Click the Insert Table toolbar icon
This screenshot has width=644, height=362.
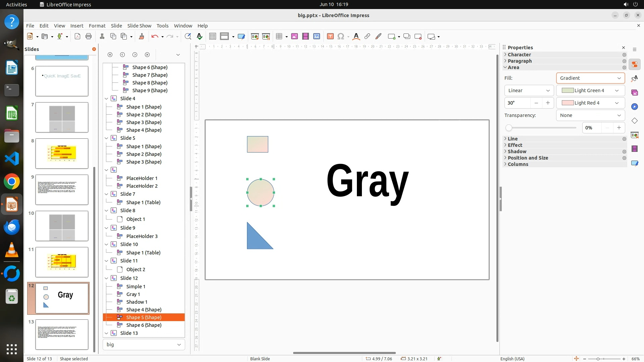click(279, 37)
